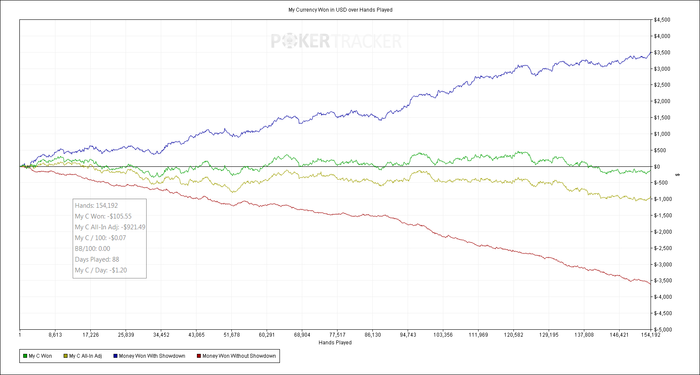Click the y-axis label '$500'
Viewport: 700px width, 375px height.
point(660,150)
